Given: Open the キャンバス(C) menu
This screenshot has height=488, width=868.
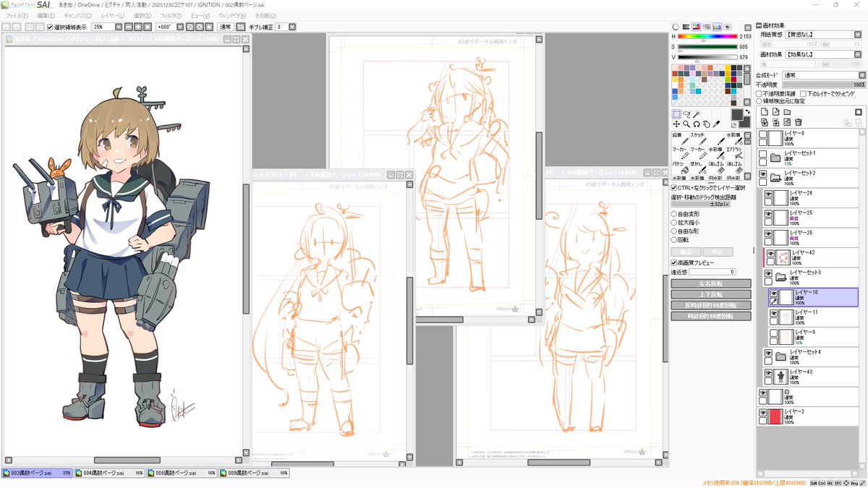Looking at the screenshot, I should click(77, 15).
